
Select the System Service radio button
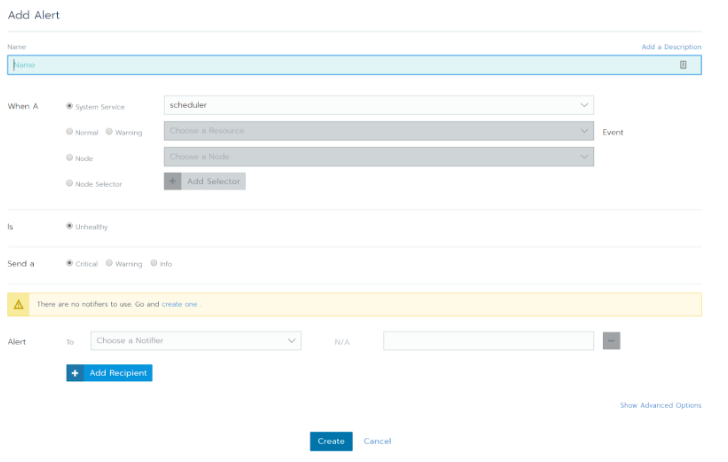point(69,106)
